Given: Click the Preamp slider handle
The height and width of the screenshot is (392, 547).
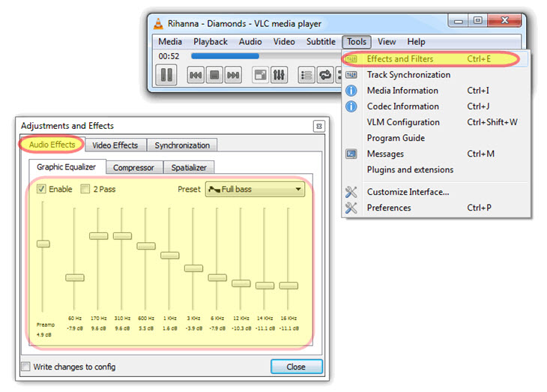Looking at the screenshot, I should pos(43,244).
